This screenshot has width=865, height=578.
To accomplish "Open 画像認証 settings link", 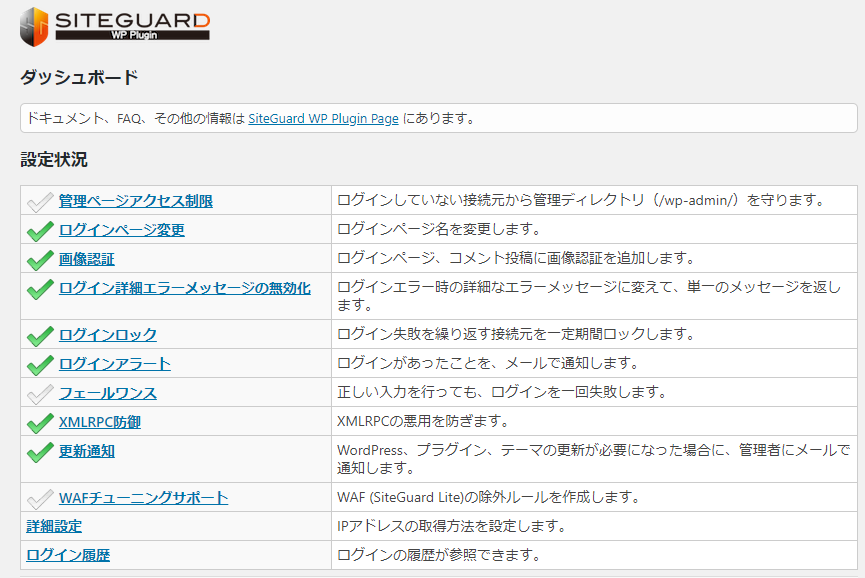I will point(87,259).
